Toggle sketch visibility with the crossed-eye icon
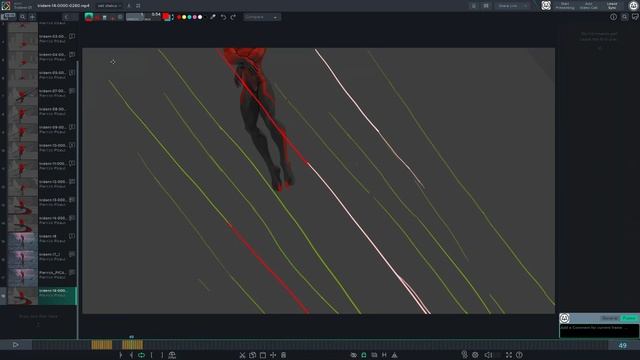 click(x=353, y=355)
